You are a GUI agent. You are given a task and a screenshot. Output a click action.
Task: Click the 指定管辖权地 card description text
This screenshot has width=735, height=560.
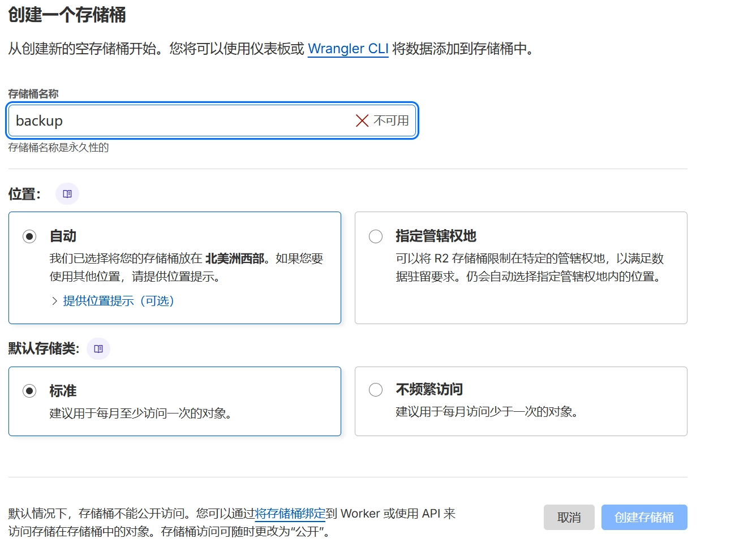pos(529,268)
